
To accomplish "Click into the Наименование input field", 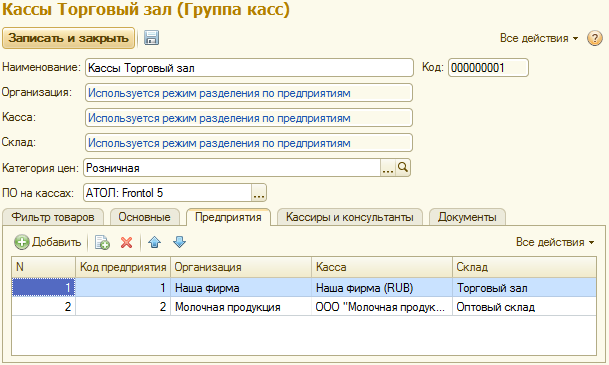I will [249, 68].
